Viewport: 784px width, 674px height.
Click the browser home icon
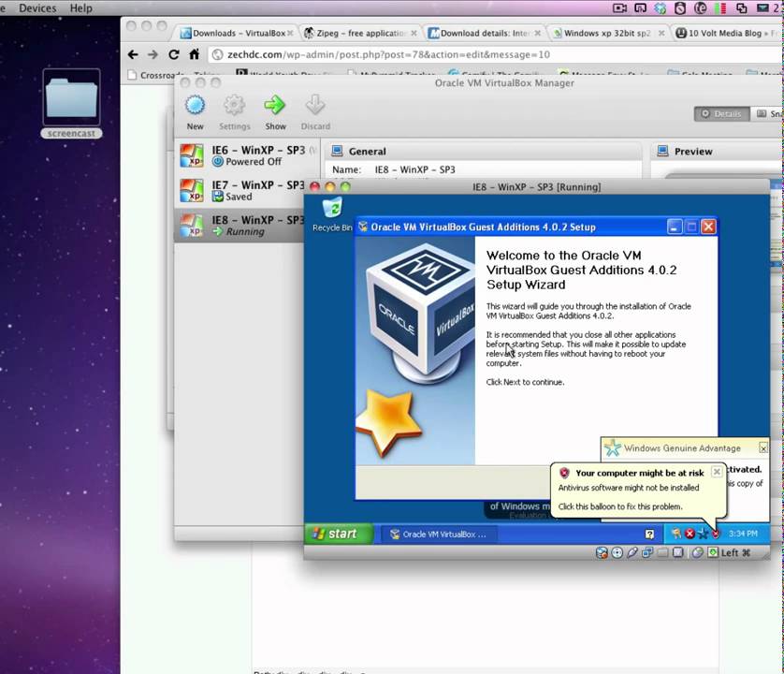194,54
